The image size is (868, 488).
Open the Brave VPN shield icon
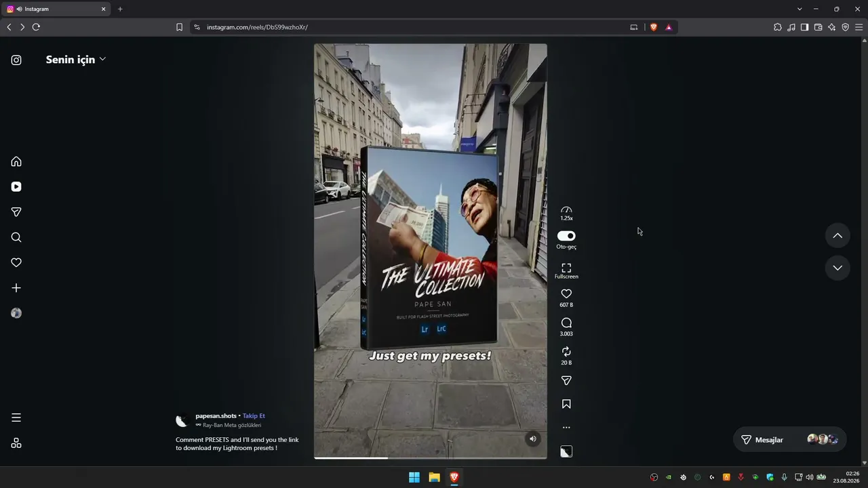845,27
